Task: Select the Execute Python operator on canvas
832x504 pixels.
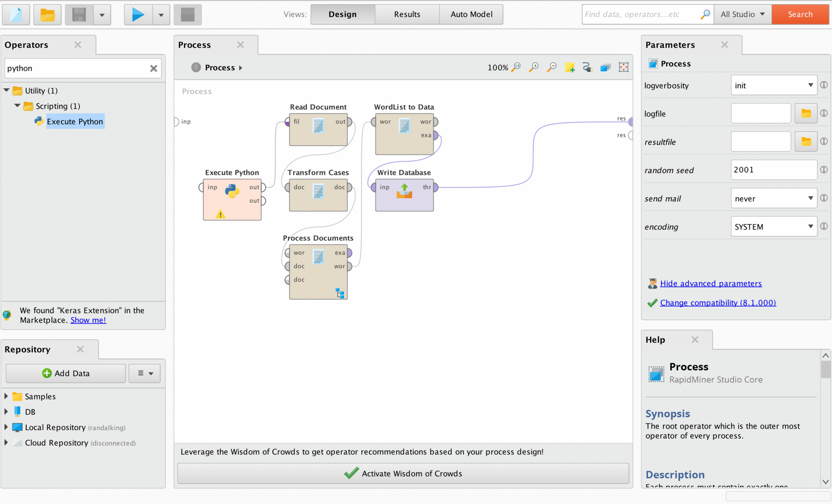Action: click(232, 200)
